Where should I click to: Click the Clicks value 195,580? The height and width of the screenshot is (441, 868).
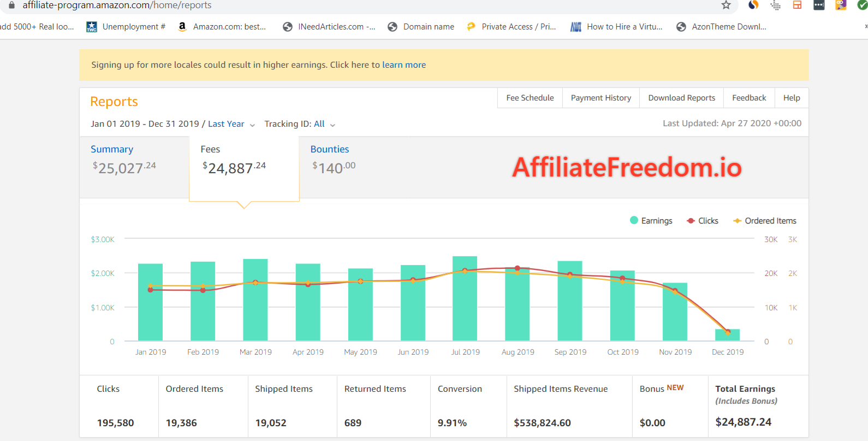click(115, 423)
